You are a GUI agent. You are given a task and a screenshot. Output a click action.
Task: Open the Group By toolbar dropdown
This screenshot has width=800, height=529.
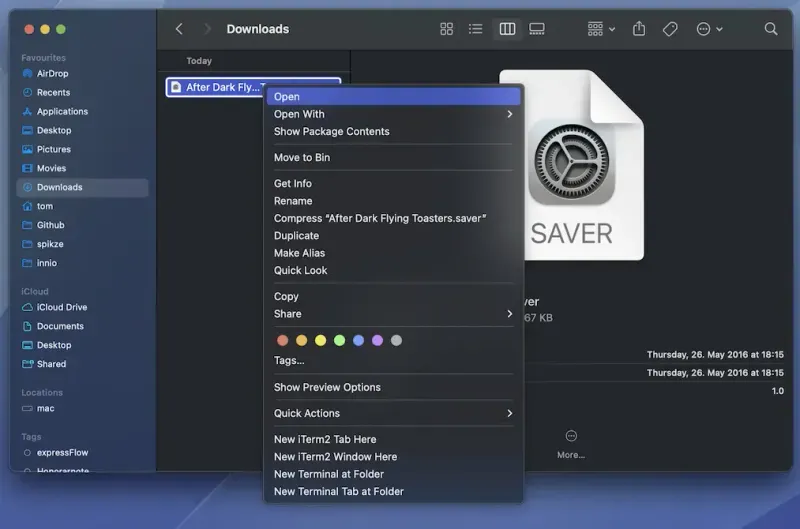601,29
